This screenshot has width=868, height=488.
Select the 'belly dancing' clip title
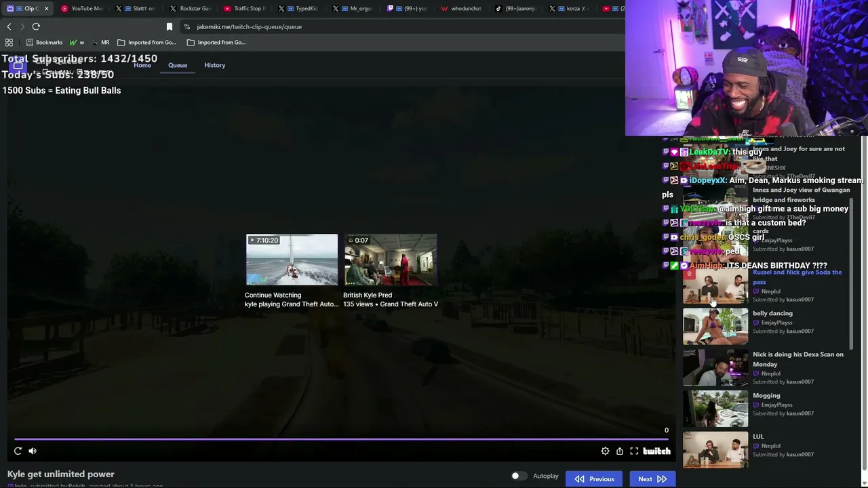click(x=772, y=313)
